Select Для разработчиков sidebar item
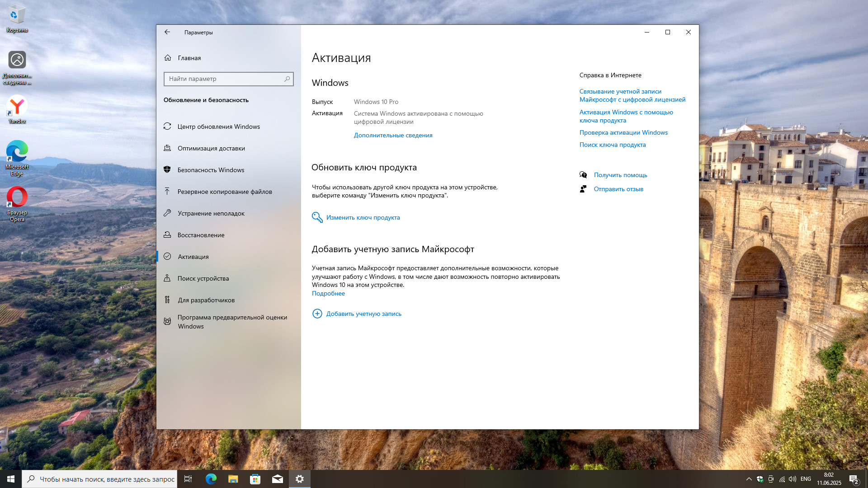 coord(206,300)
